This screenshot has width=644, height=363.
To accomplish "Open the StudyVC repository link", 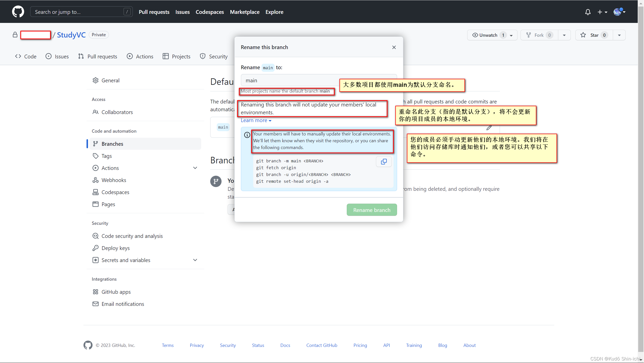I will [71, 35].
